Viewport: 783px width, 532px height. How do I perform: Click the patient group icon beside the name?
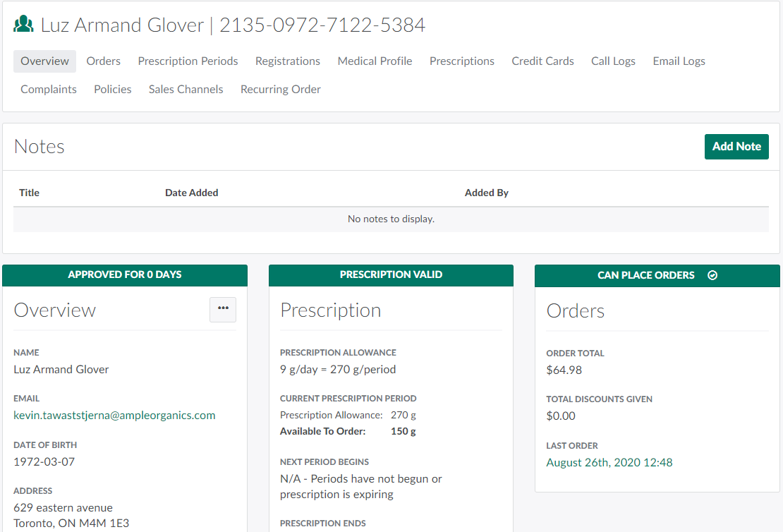(x=24, y=25)
